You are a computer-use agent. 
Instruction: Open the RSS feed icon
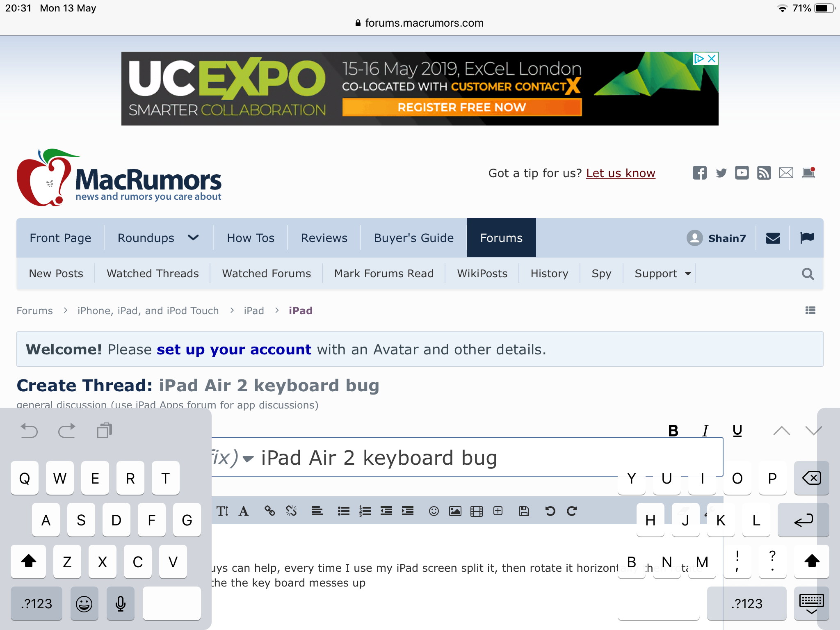764,173
